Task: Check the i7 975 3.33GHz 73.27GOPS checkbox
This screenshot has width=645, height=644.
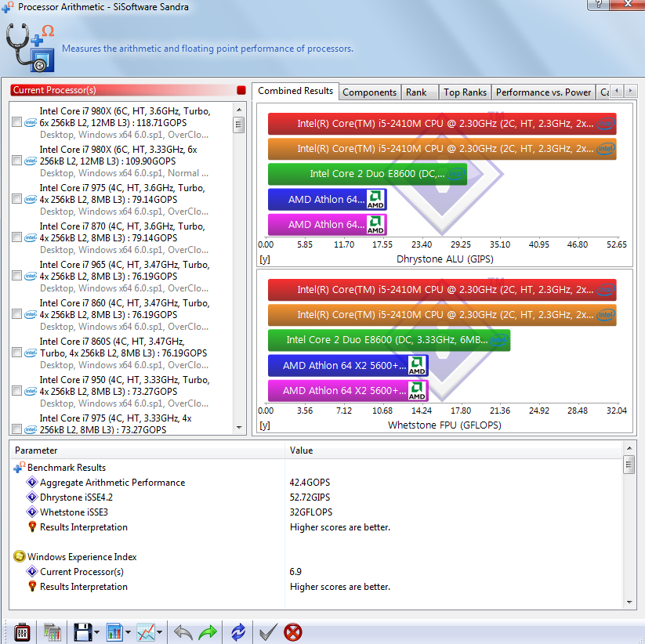Action: click(x=17, y=429)
